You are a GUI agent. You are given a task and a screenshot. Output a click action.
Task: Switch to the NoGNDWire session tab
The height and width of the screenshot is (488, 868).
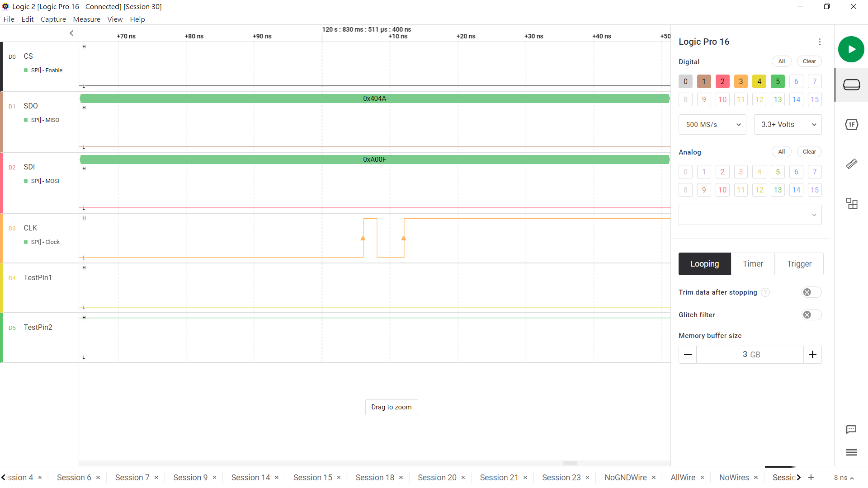click(625, 478)
